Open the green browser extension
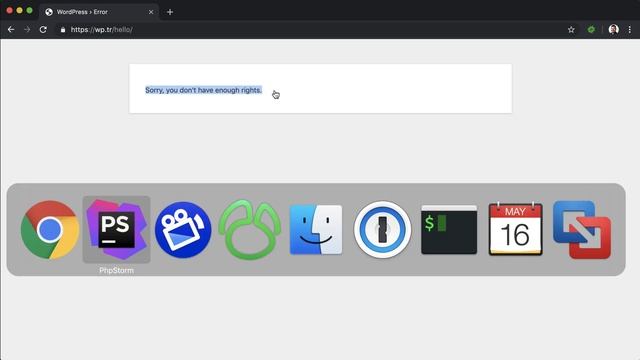 [591, 29]
